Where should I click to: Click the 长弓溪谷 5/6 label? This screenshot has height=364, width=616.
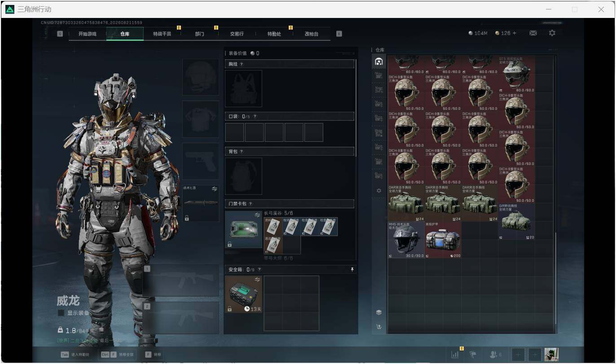[x=278, y=213]
